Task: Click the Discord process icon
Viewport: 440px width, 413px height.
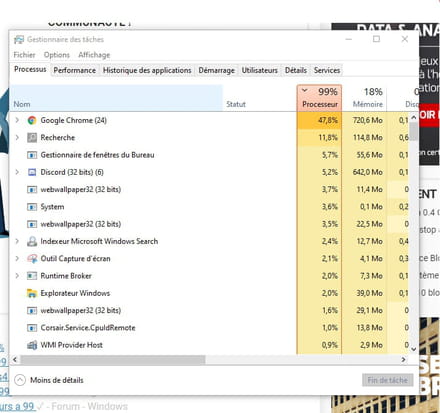Action: tap(32, 172)
